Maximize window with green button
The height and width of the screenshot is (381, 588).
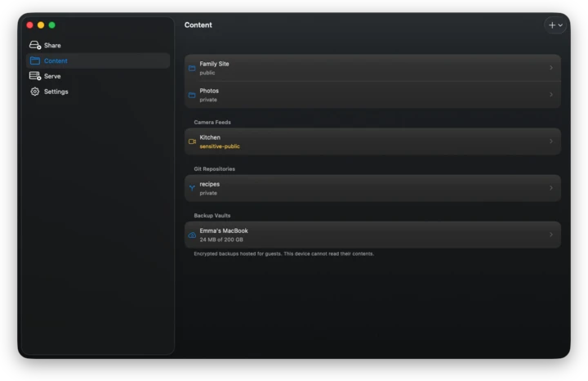(51, 25)
